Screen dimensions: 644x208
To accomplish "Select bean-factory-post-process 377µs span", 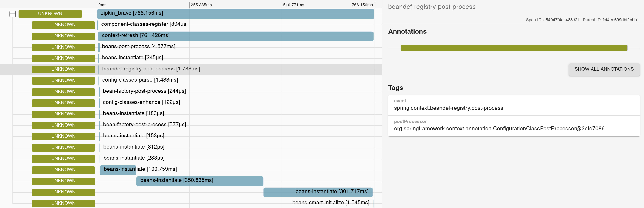I will tap(144, 125).
